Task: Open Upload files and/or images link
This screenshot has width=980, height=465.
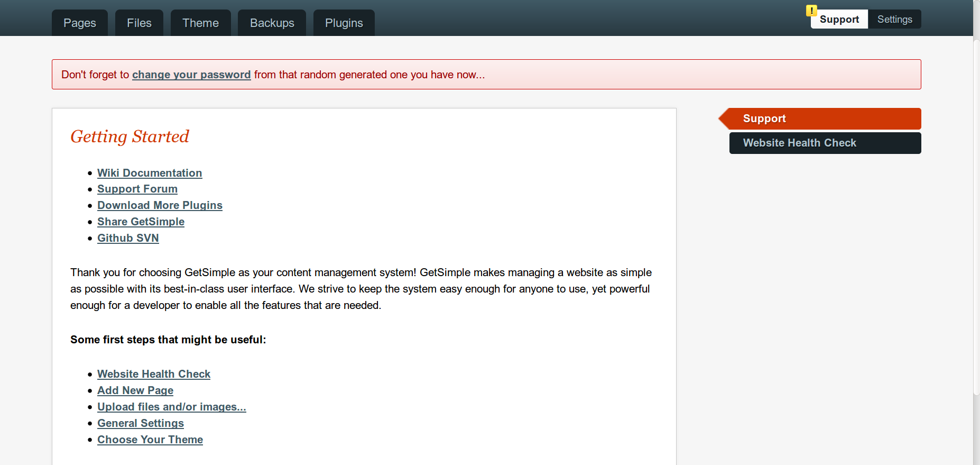Action: tap(172, 407)
